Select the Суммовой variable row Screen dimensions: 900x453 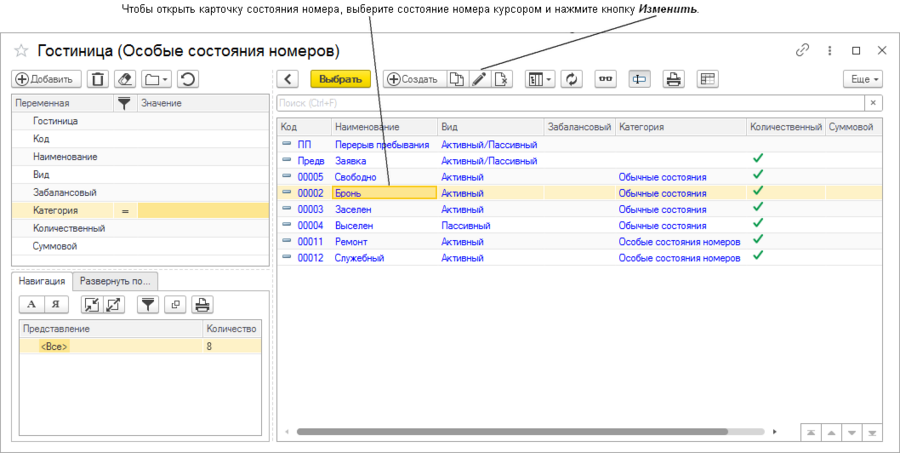[x=140, y=246]
